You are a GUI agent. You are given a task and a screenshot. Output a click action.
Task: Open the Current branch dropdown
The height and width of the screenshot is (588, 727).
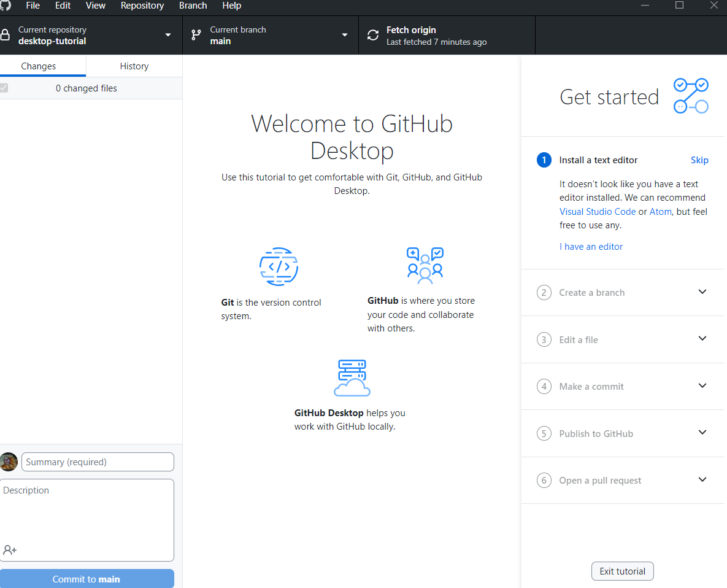click(271, 35)
